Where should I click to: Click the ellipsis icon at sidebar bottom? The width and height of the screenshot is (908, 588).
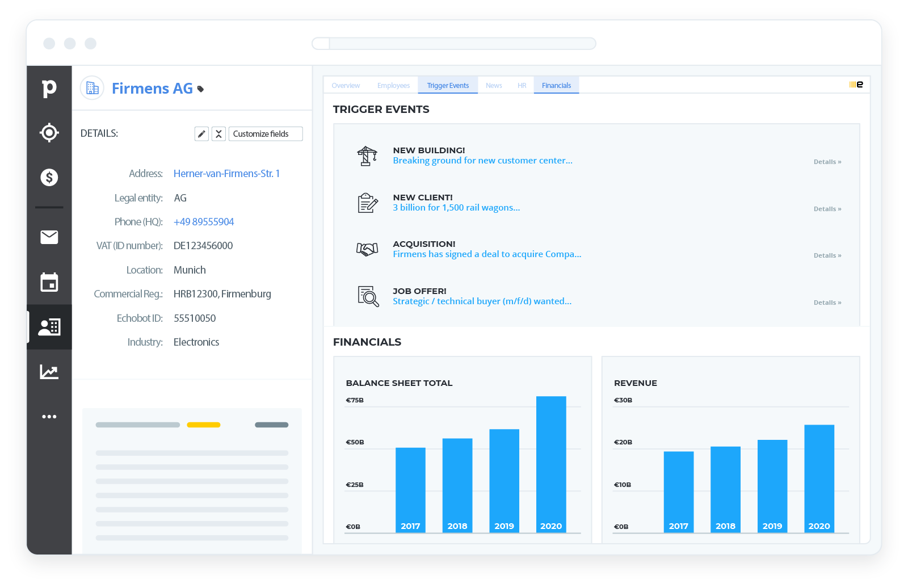pos(49,416)
